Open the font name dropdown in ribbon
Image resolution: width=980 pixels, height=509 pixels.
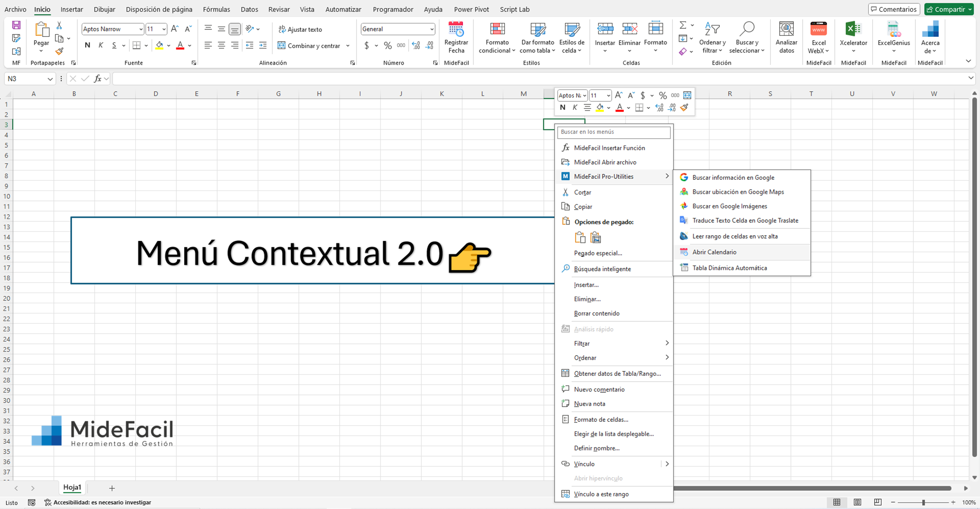pos(141,29)
